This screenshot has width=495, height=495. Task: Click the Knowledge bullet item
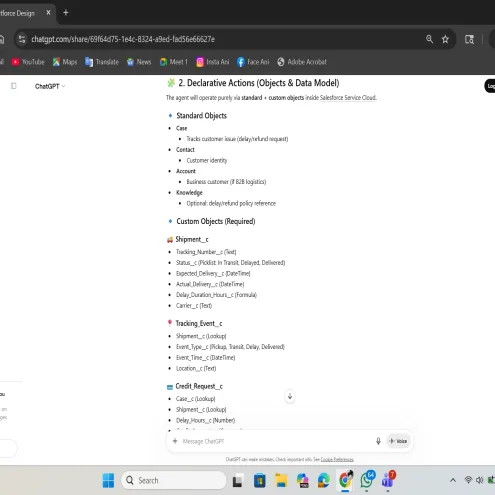[189, 193]
